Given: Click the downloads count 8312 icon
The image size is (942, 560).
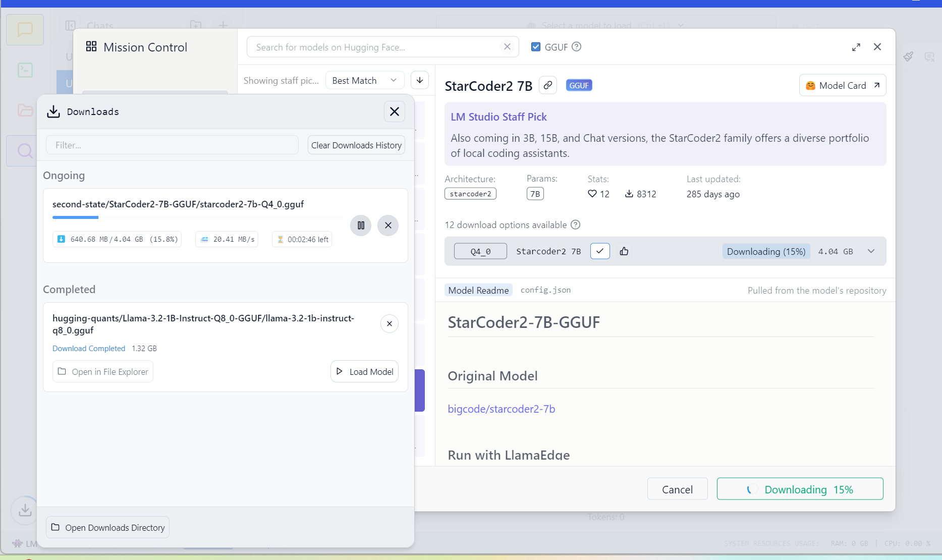Looking at the screenshot, I should [629, 194].
